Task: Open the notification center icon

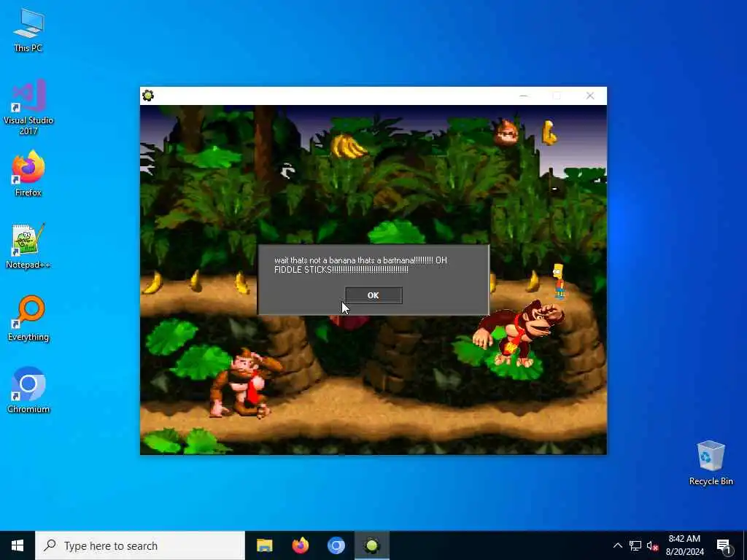Action: [x=724, y=546]
